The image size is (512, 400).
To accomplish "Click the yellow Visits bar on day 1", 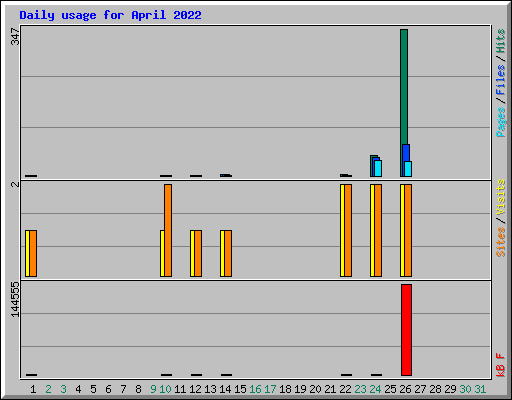I will pyautogui.click(x=27, y=253).
